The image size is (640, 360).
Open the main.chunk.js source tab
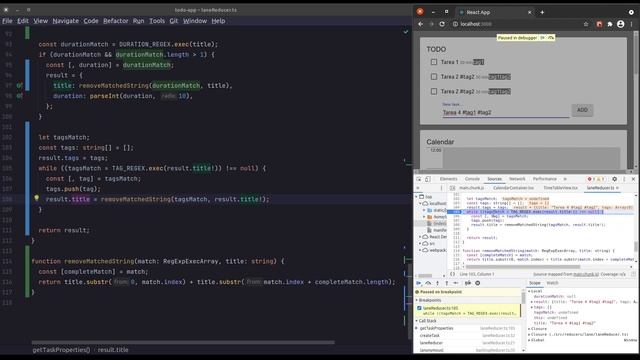tap(472, 188)
